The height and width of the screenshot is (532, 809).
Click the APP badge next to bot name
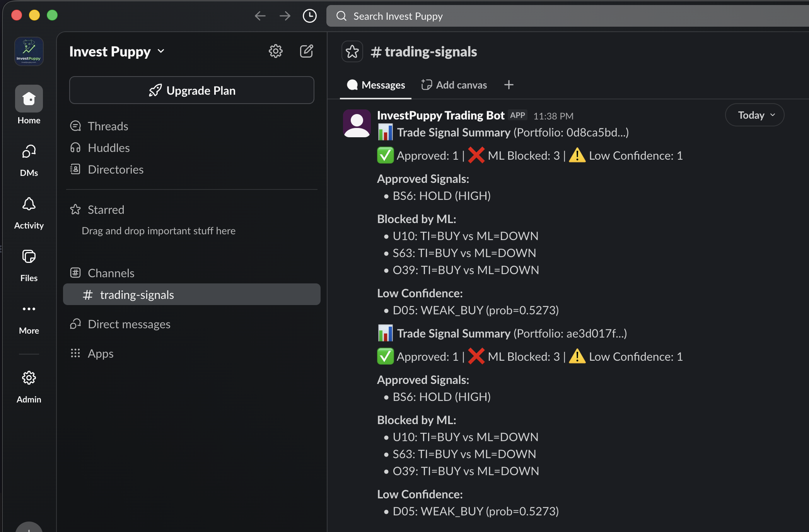(517, 115)
